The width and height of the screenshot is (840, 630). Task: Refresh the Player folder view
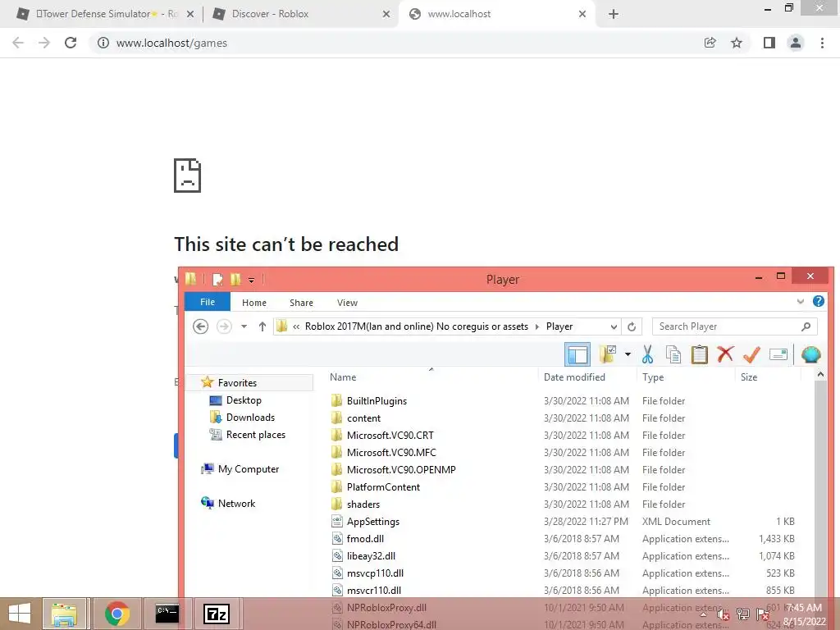[x=632, y=326]
